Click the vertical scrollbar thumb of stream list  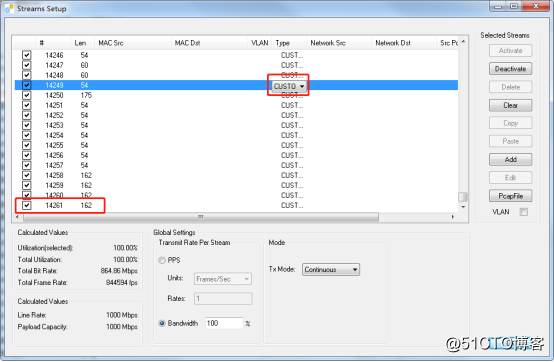(x=463, y=196)
